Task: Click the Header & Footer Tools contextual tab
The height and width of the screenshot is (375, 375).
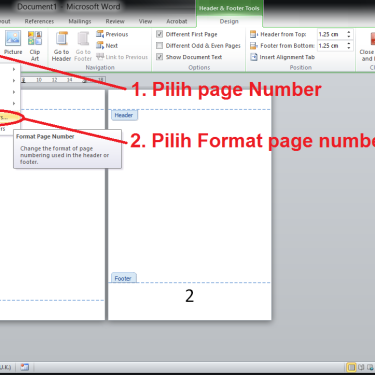Action: coord(229,8)
